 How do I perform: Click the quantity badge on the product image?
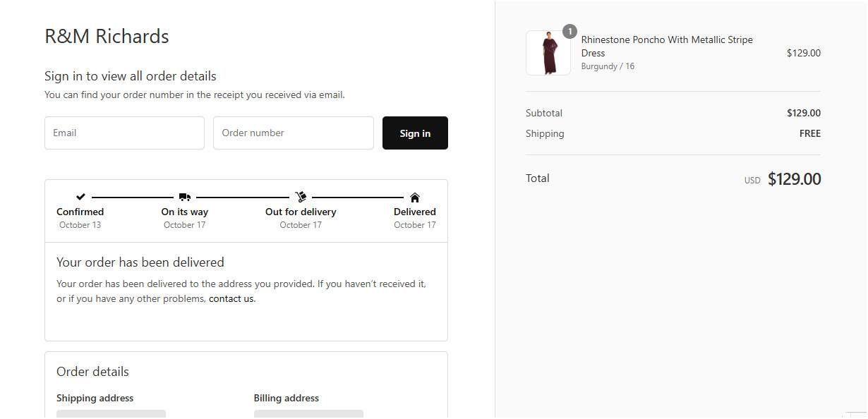coord(569,31)
